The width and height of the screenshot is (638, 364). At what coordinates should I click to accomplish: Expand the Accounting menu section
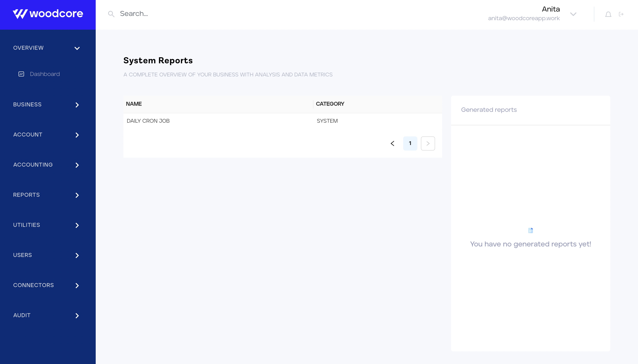77,165
